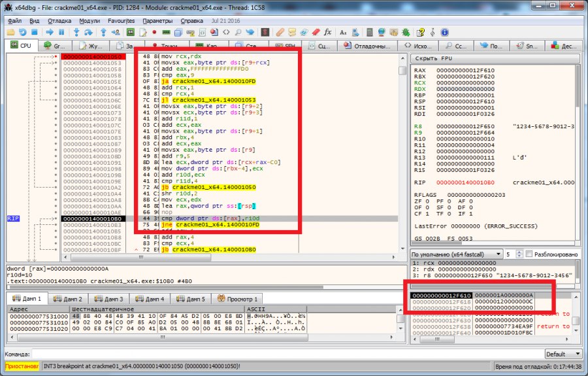This screenshot has width=588, height=376.
Task: Switch to the Жу... log tab
Action: [90, 46]
